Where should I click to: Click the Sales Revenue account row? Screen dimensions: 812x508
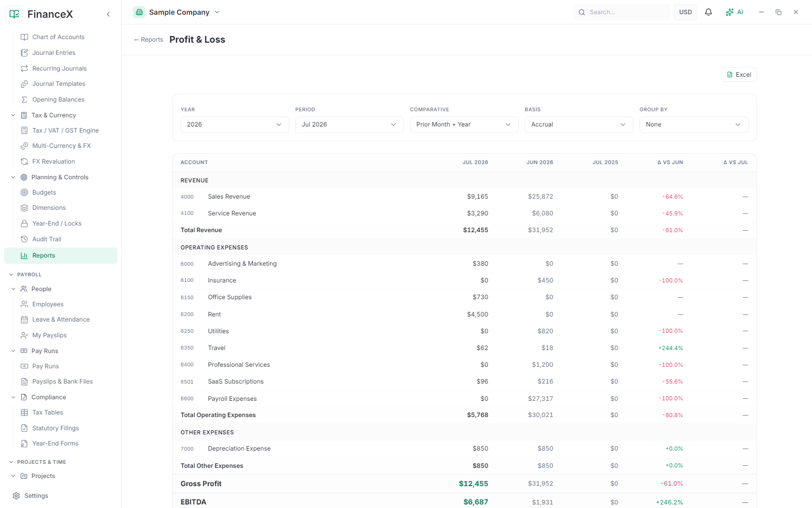pos(464,197)
